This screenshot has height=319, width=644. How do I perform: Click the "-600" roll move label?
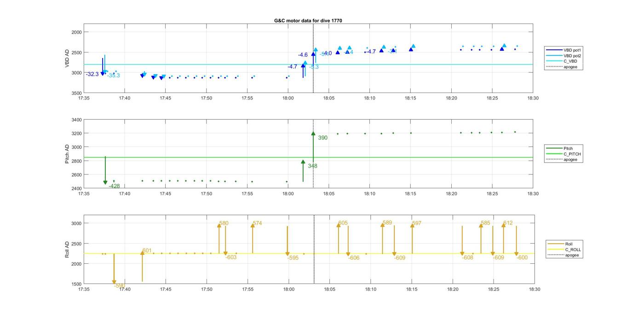(522, 258)
